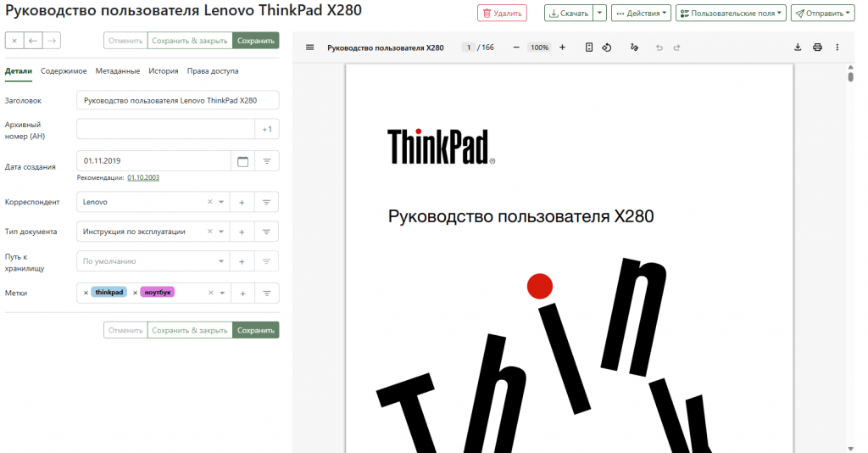Image resolution: width=868 pixels, height=453 pixels.
Task: Rotate the PDF page counterclockwise
Action: (607, 48)
